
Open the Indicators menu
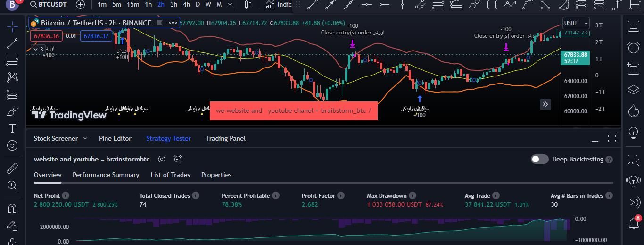(x=279, y=4)
